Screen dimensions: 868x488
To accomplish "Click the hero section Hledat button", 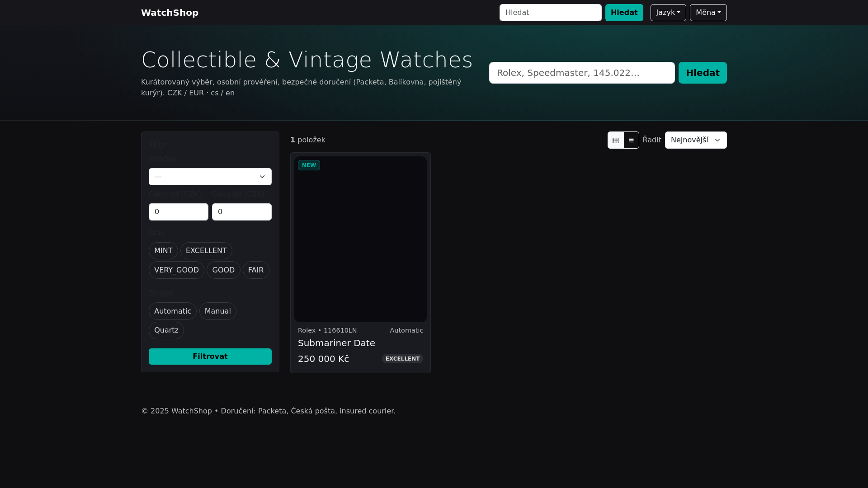I will click(x=702, y=73).
